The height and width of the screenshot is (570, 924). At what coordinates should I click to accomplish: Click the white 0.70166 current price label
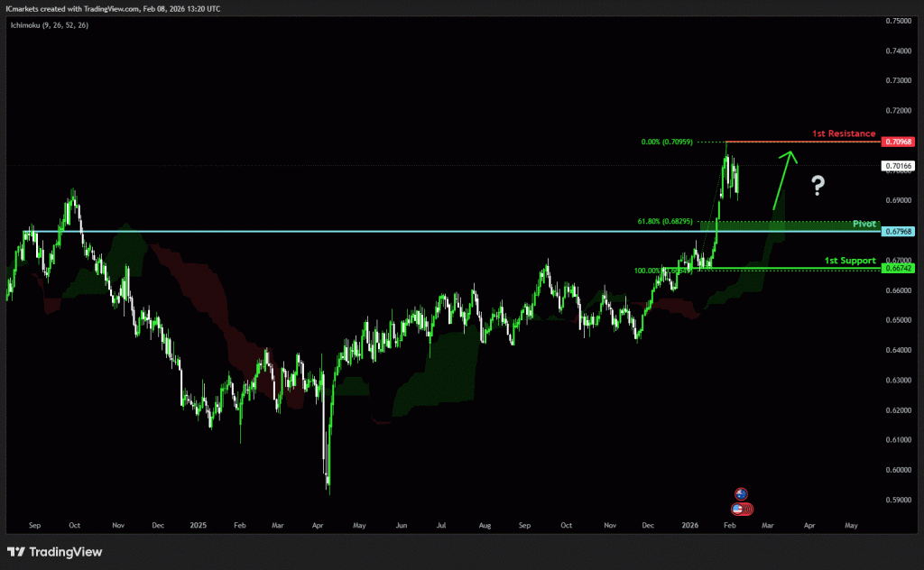(900, 166)
